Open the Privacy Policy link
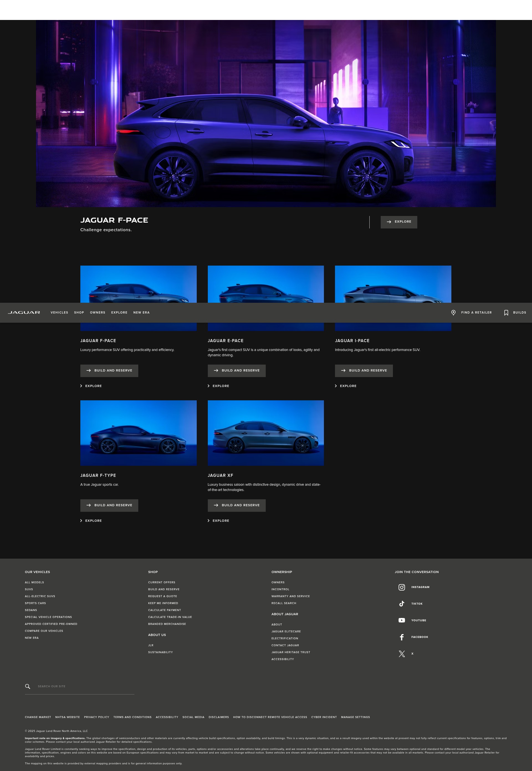532x771 pixels. 97,717
